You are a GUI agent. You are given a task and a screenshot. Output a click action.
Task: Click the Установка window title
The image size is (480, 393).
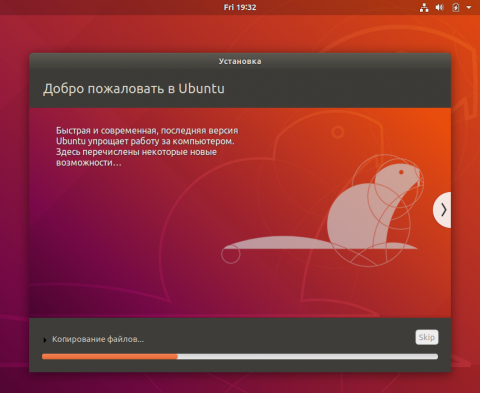pos(240,61)
